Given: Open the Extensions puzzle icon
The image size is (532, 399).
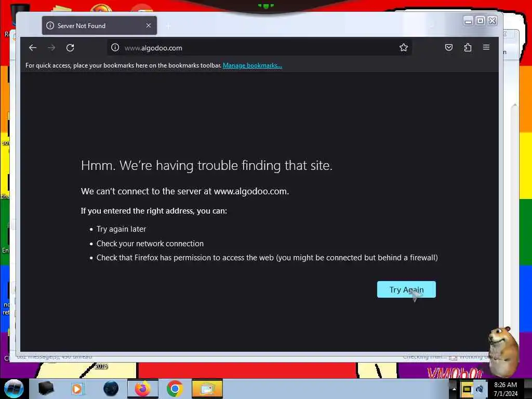Looking at the screenshot, I should tap(468, 47).
